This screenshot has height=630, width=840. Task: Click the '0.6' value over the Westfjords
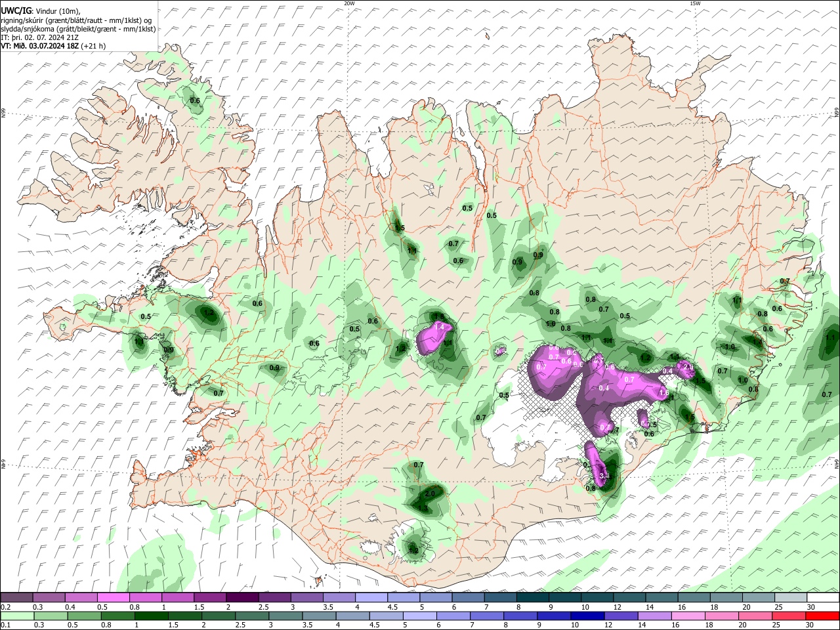pyautogui.click(x=195, y=100)
